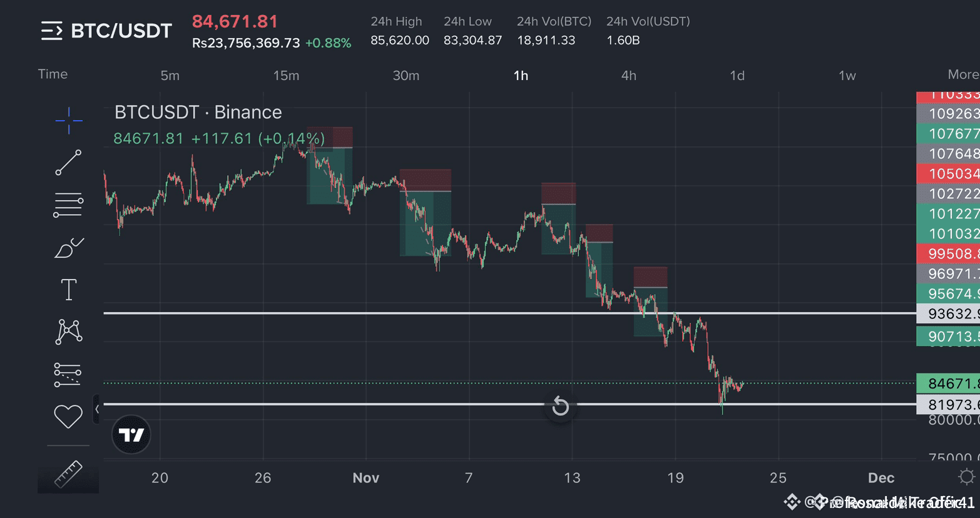Click the 24h Vol(USDT) value 1.60B
Screen dimensions: 980x518
[x=623, y=40]
